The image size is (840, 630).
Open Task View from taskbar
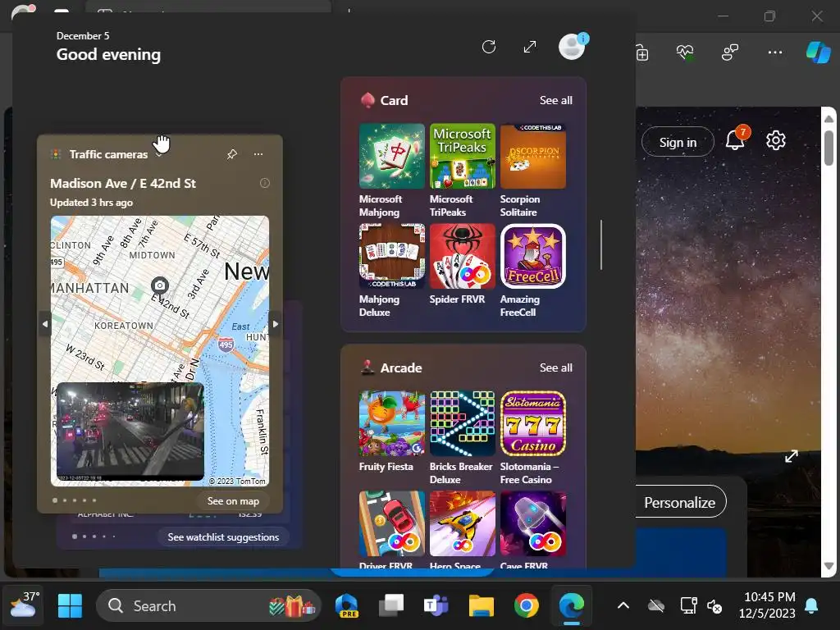point(391,606)
